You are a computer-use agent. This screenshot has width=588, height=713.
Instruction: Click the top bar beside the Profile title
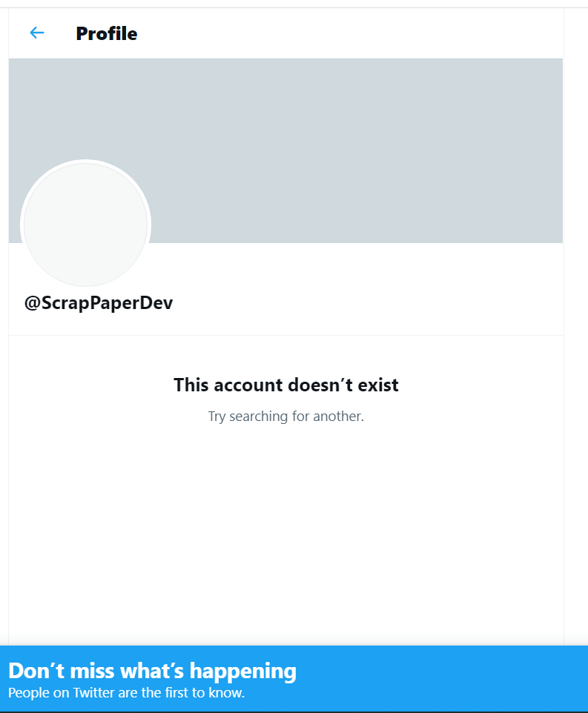346,33
